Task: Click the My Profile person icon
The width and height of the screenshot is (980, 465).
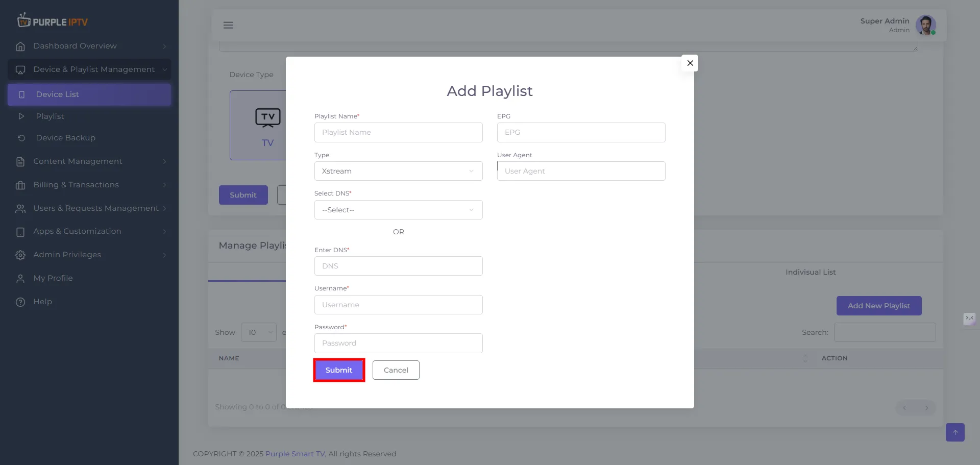Action: [x=20, y=279]
